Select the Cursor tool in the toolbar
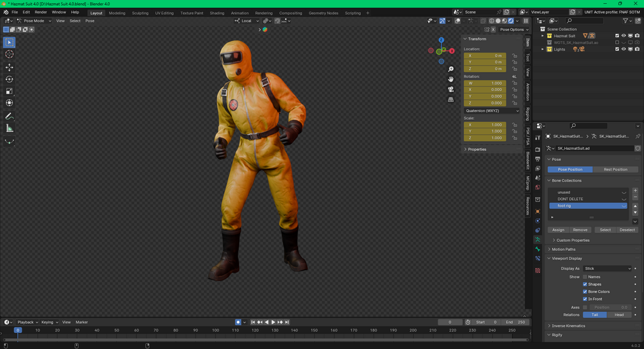The height and width of the screenshot is (349, 644). point(10,55)
